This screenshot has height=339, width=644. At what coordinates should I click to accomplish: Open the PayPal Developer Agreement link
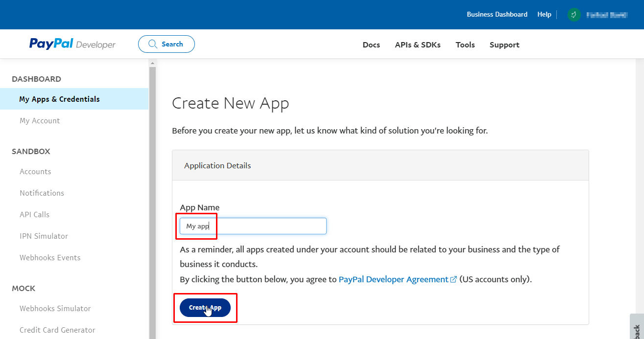[394, 279]
